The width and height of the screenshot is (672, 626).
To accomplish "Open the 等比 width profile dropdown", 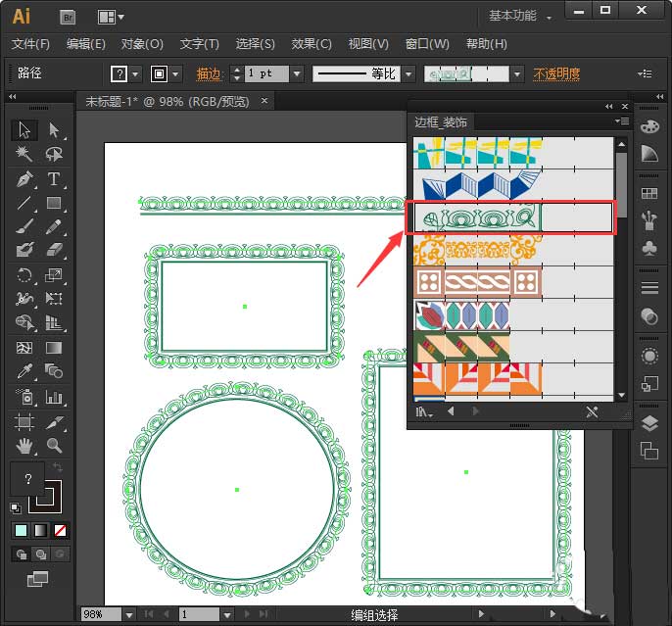I will [408, 74].
